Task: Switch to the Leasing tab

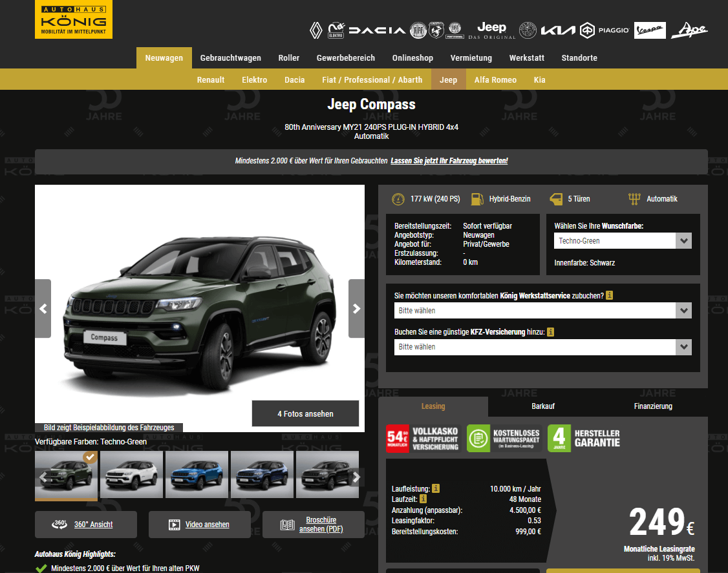Action: (x=433, y=406)
